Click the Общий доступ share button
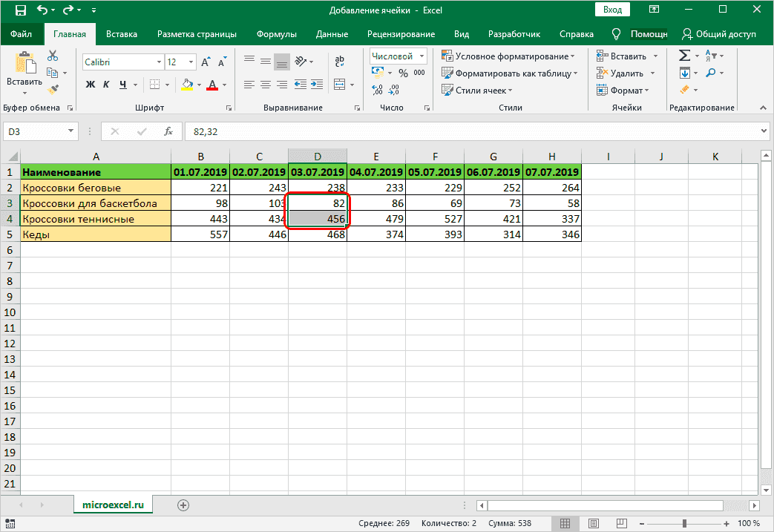 pos(719,34)
